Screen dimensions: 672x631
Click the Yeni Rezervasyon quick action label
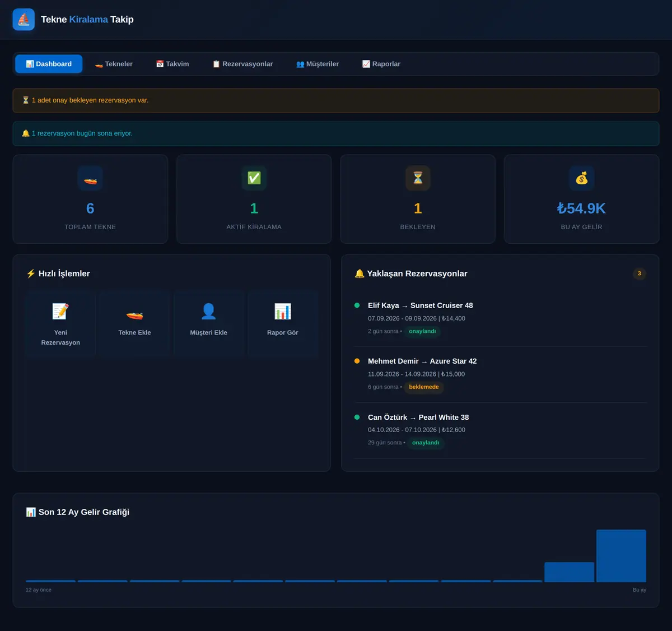coord(60,337)
